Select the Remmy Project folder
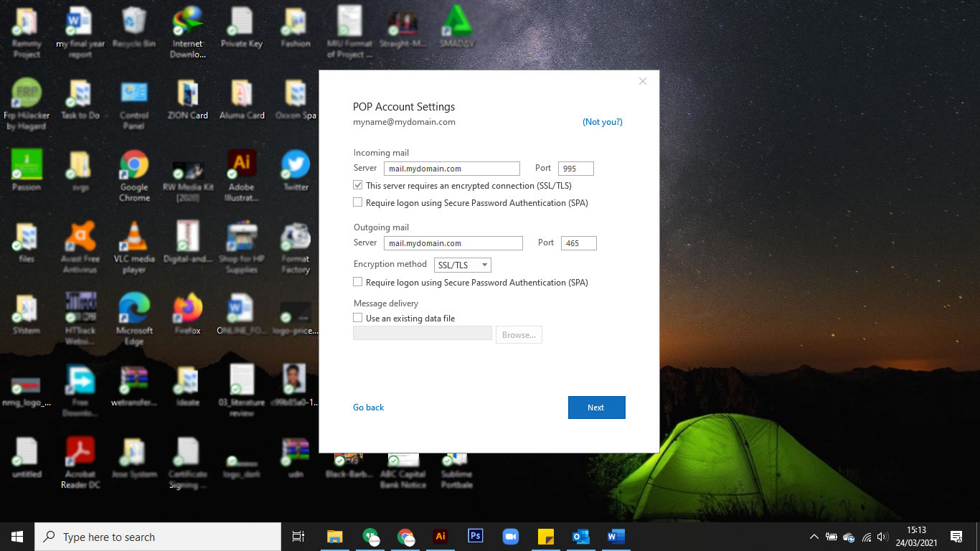Screen dimensions: 980x551 (27, 32)
